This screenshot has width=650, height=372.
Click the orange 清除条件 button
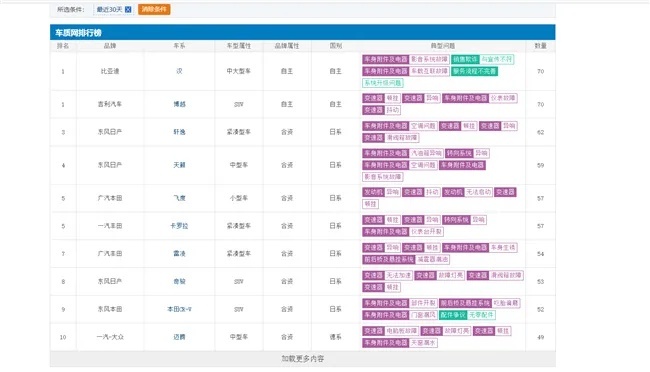point(154,9)
